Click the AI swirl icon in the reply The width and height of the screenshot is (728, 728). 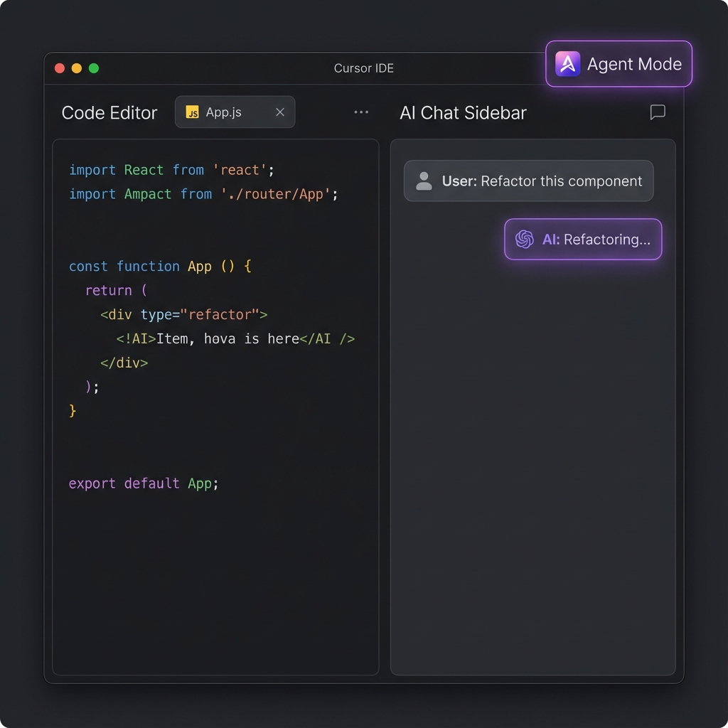(x=525, y=240)
